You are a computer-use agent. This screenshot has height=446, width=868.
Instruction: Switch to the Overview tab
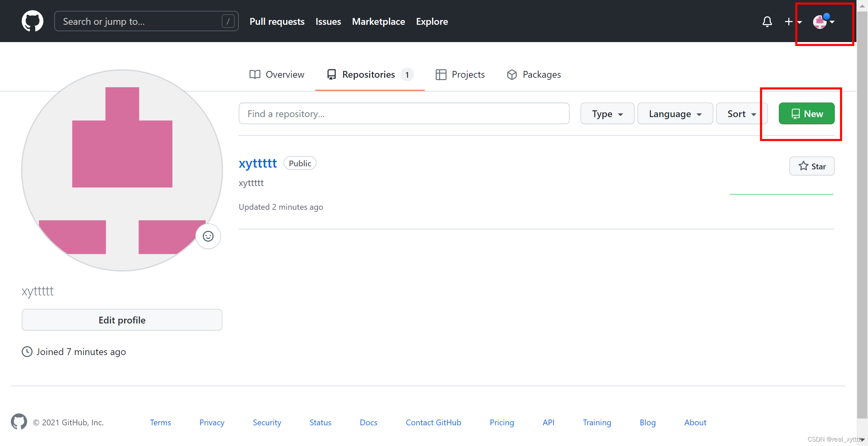[277, 74]
